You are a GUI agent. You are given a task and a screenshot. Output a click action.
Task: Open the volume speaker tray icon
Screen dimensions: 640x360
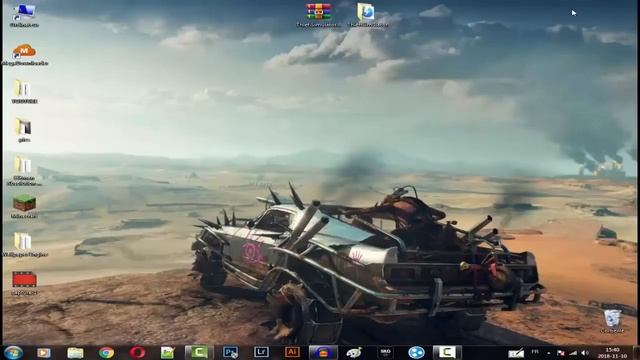585,353
